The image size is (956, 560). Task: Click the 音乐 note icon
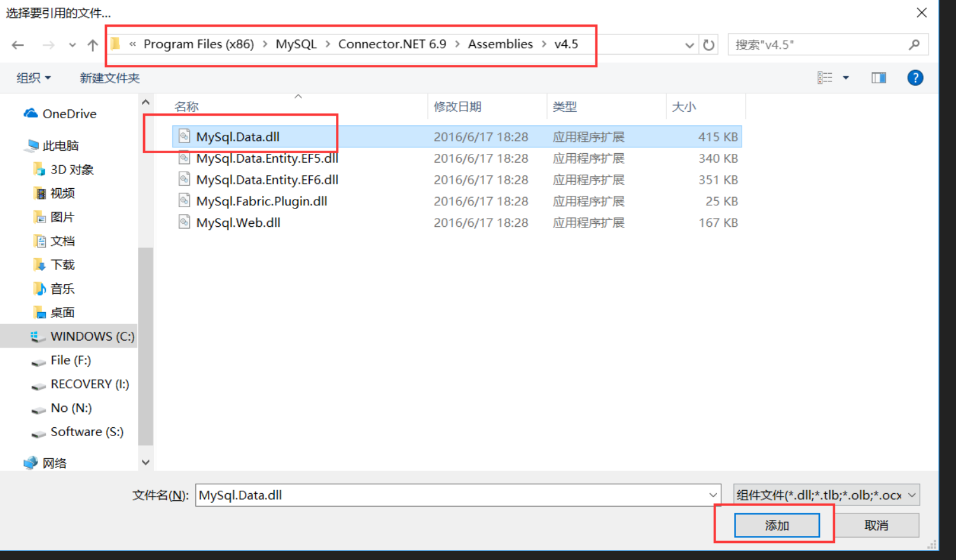(39, 289)
